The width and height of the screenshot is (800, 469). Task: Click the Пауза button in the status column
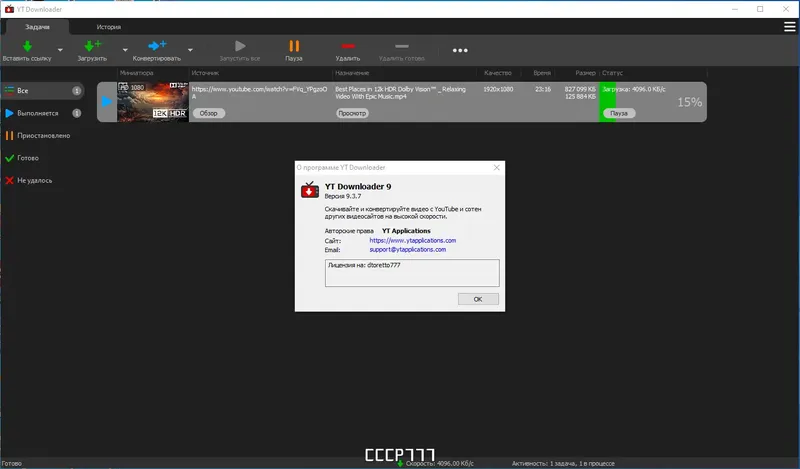[x=619, y=113]
